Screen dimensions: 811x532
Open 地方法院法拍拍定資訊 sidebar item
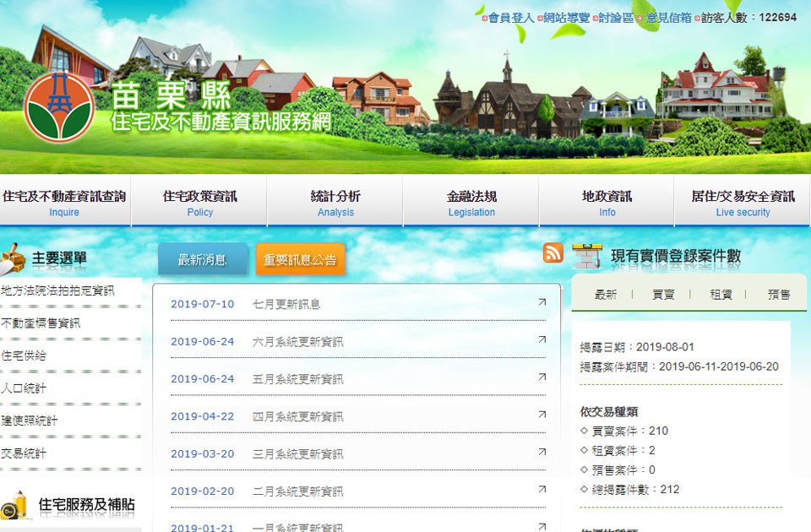click(57, 290)
